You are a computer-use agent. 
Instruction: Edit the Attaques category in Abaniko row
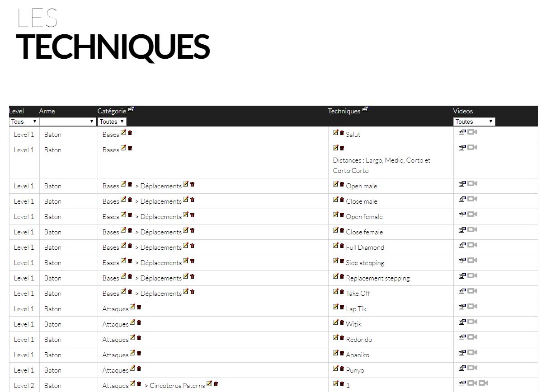tap(132, 353)
